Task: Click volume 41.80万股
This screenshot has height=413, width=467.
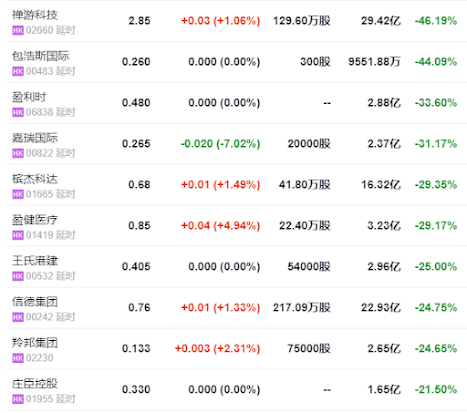Action: pos(305,185)
